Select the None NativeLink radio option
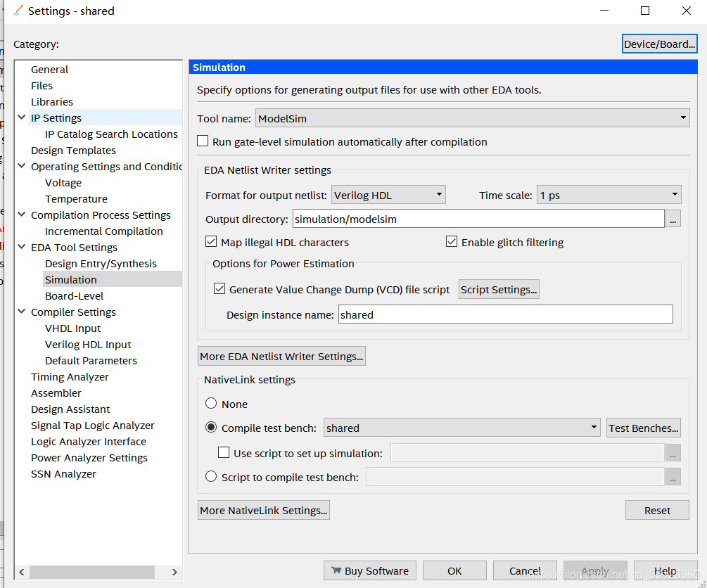 211,403
